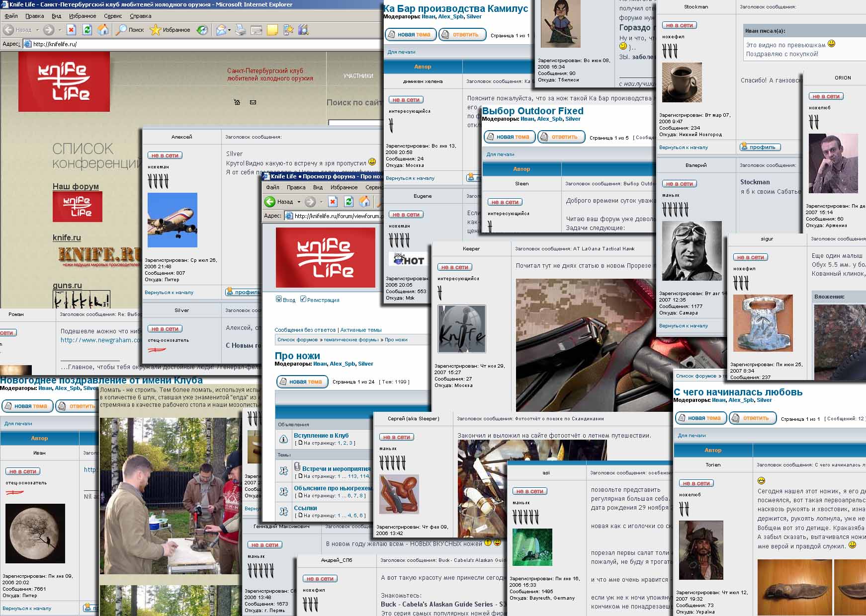Click the Вход login icon
The height and width of the screenshot is (616, 866).
point(279,300)
